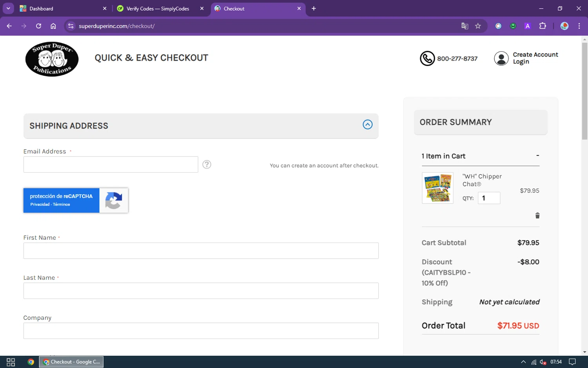
Task: Click the Checkout - Google Chrome taskbar button
Action: [x=71, y=362]
